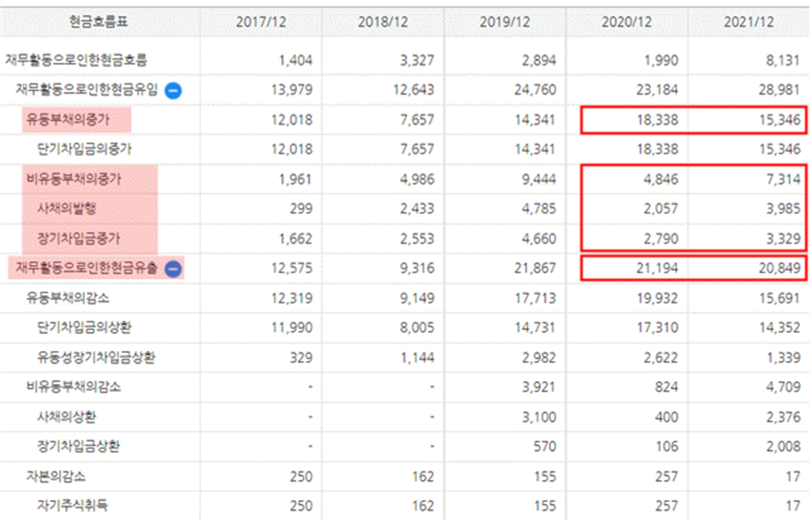Click the value 3,329 in 장기차입금증가 row
Viewport: 812px width, 527px height.
[784, 239]
